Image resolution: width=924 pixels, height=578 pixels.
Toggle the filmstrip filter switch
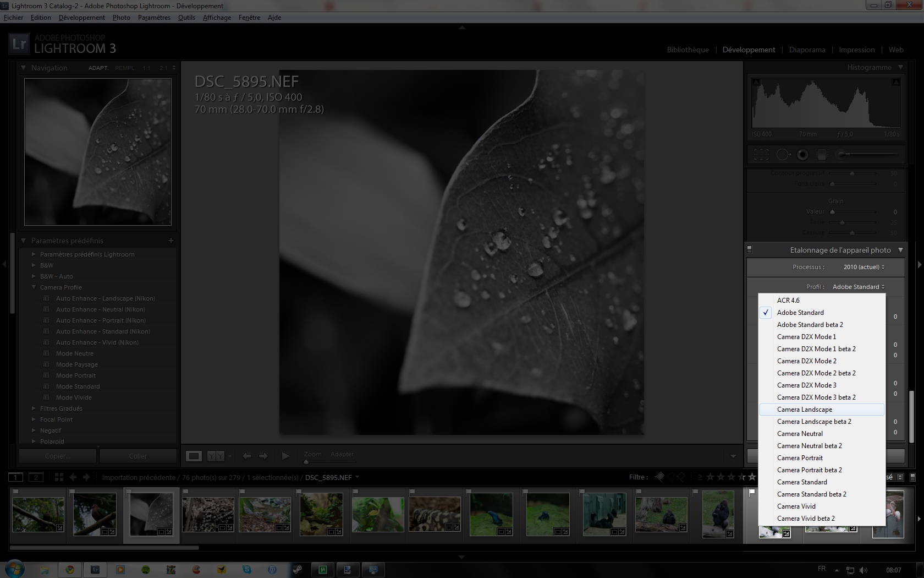[912, 477]
